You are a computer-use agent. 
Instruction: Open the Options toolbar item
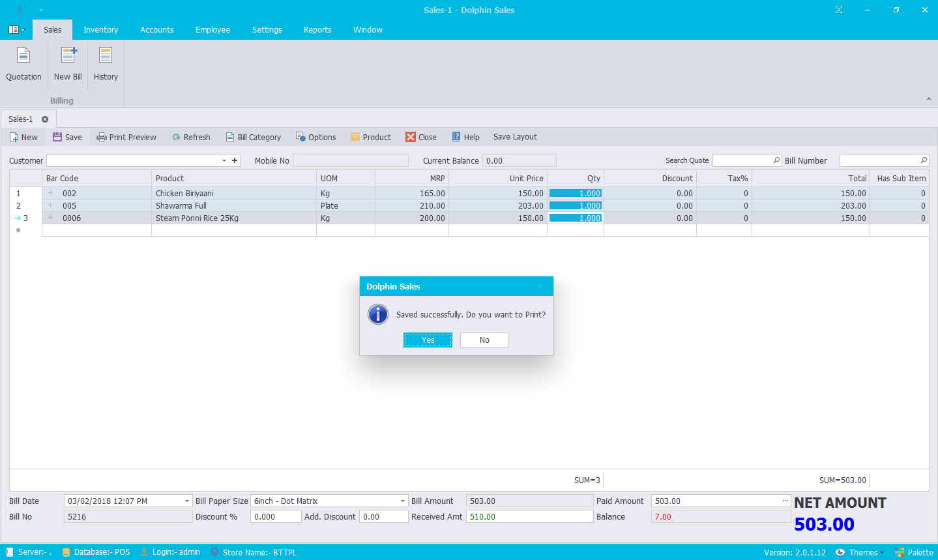pos(315,137)
